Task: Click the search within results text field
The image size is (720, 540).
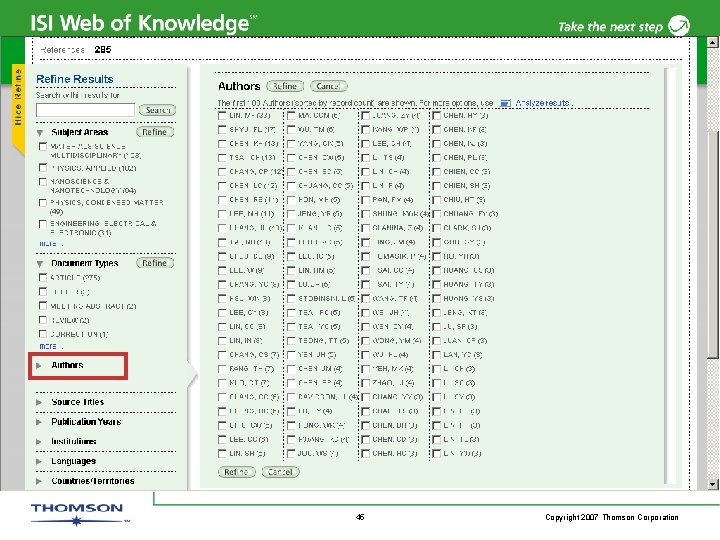Action: tap(85, 110)
